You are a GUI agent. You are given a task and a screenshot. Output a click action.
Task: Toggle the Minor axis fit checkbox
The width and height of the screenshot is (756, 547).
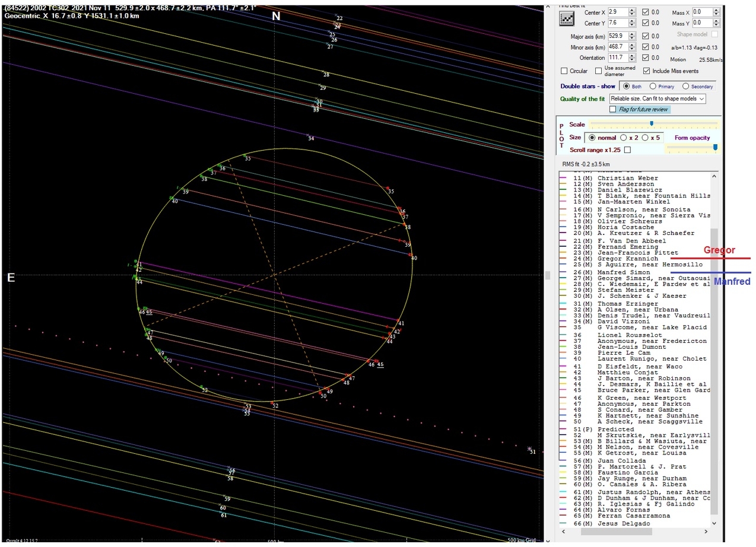[646, 47]
